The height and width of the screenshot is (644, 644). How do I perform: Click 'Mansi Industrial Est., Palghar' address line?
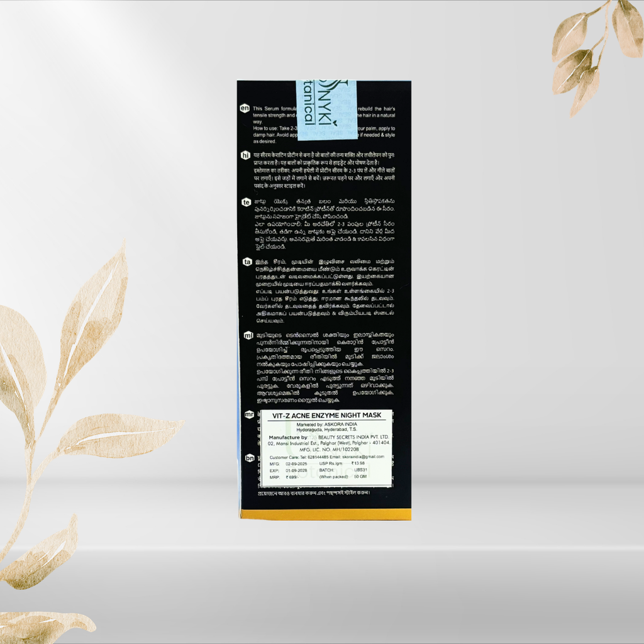(x=329, y=443)
